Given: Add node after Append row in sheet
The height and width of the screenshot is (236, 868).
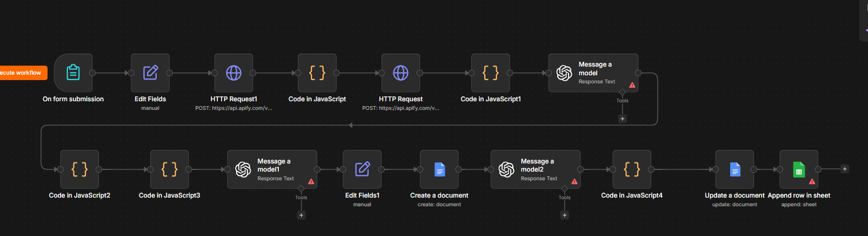Looking at the screenshot, I should (x=845, y=169).
